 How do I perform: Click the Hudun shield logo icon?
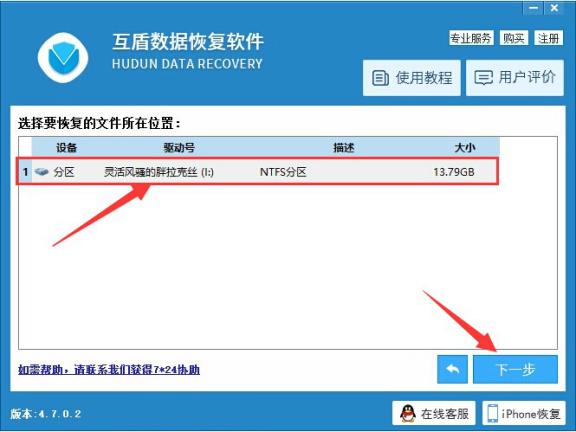[63, 58]
